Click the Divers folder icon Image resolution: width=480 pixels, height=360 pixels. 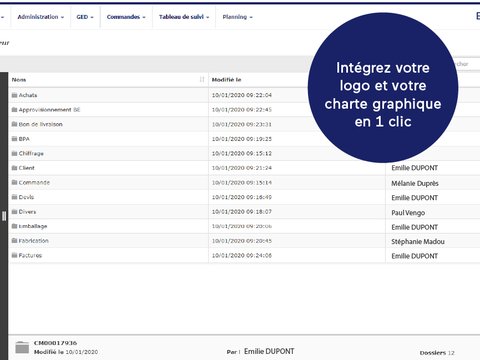14,212
